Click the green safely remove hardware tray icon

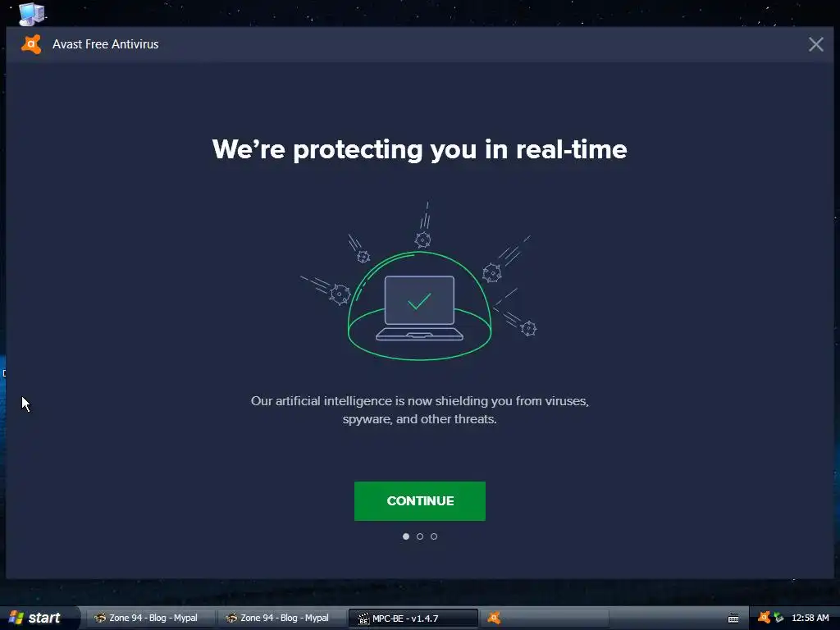point(778,618)
